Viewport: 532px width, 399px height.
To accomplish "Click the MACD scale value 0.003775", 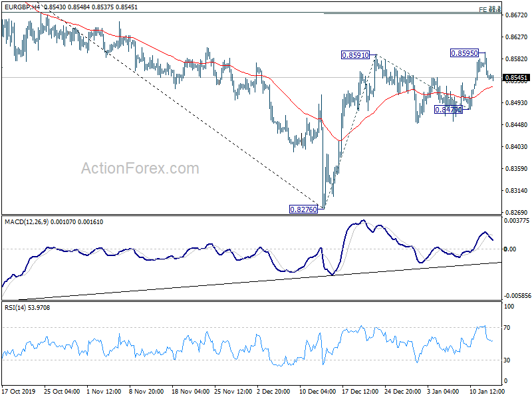I will pyautogui.click(x=517, y=221).
